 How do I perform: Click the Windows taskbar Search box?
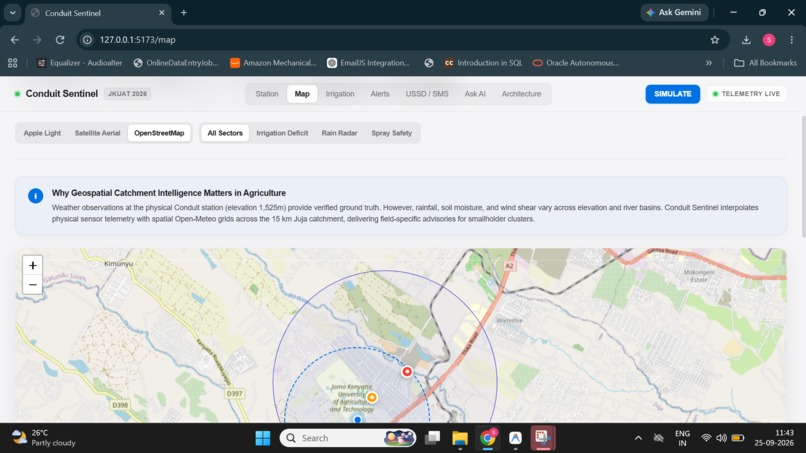[347, 438]
